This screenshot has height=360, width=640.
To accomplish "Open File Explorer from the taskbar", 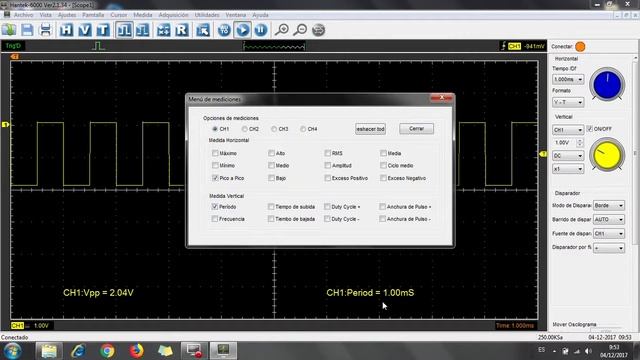I will [49, 351].
